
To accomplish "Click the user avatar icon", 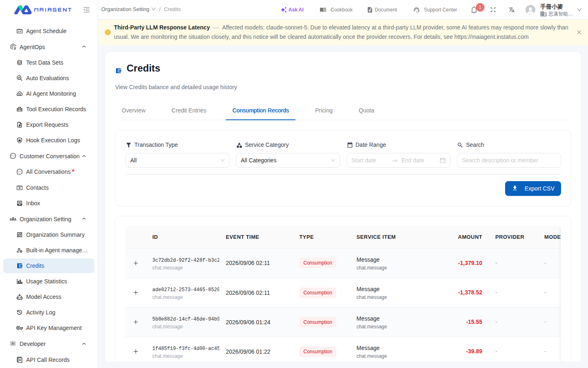I will tap(530, 10).
